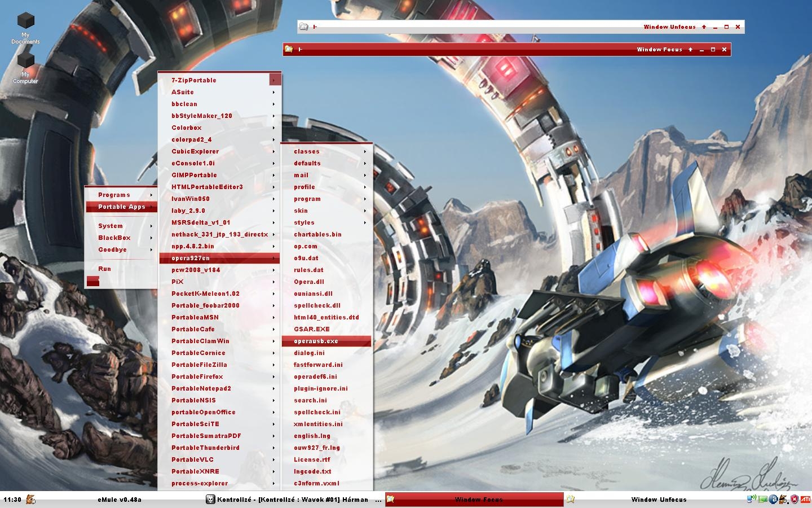Open english.lng entry
This screenshot has height=508, width=812.
[326, 436]
